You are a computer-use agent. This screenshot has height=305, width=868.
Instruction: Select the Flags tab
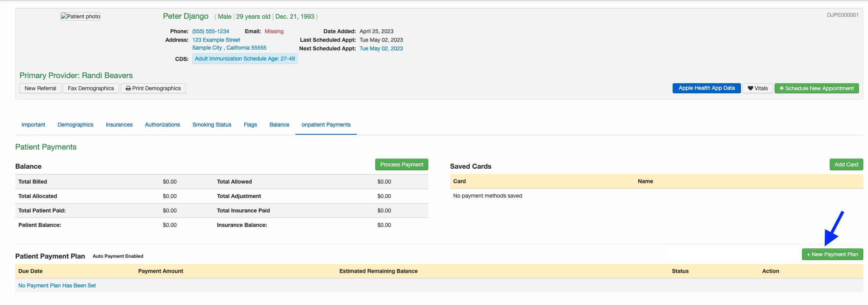pyautogui.click(x=251, y=125)
